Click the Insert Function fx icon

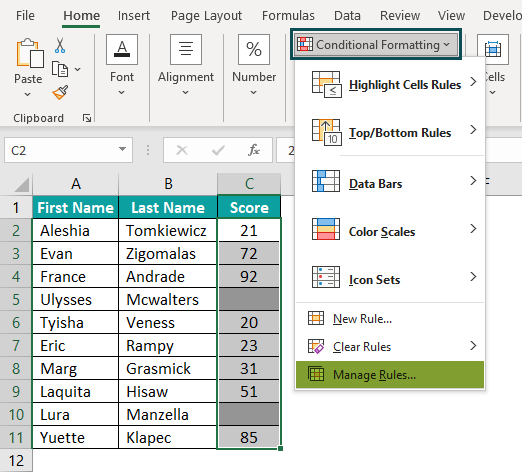click(x=254, y=150)
